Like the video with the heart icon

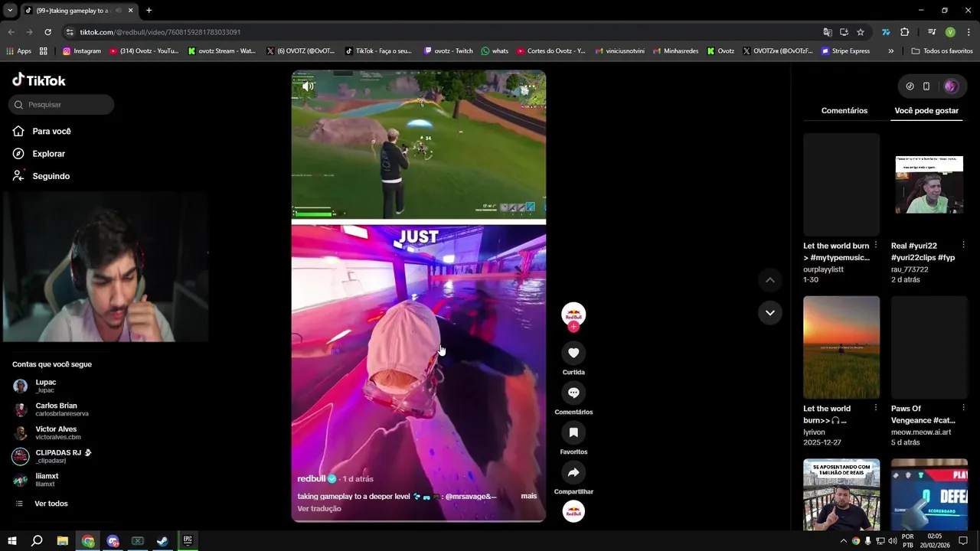pyautogui.click(x=573, y=353)
